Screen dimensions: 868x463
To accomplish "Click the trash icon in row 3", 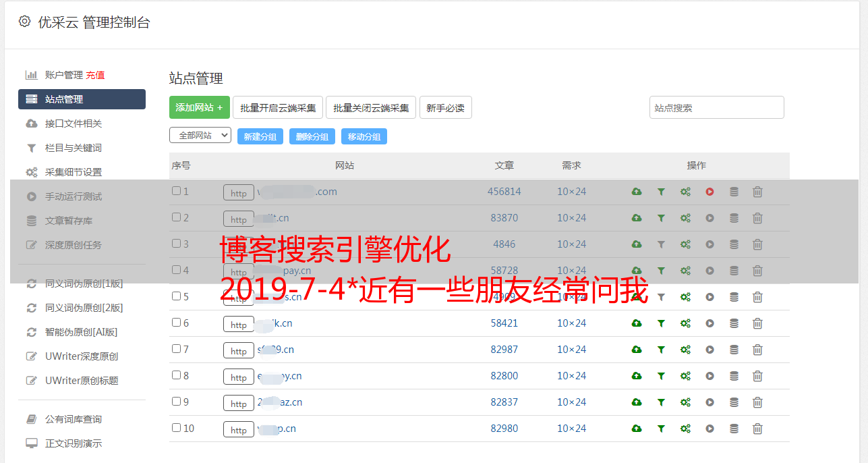I will pyautogui.click(x=757, y=244).
